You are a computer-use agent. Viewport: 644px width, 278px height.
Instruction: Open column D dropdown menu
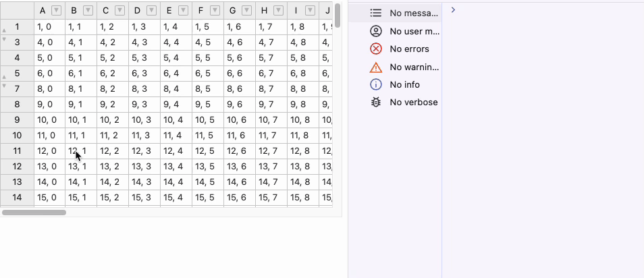[151, 10]
